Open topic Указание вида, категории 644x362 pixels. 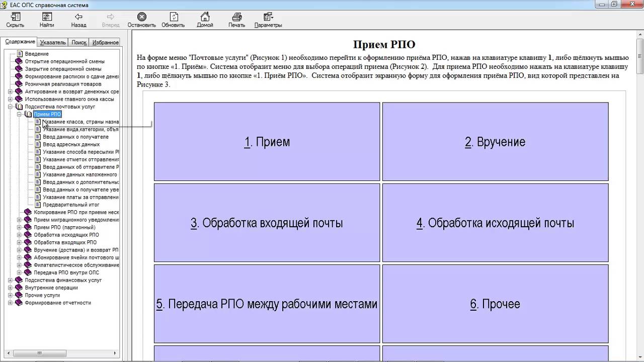80,129
